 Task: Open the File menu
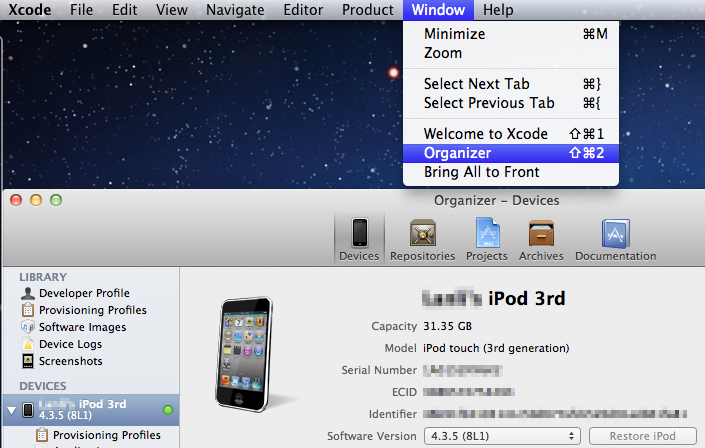(x=81, y=9)
